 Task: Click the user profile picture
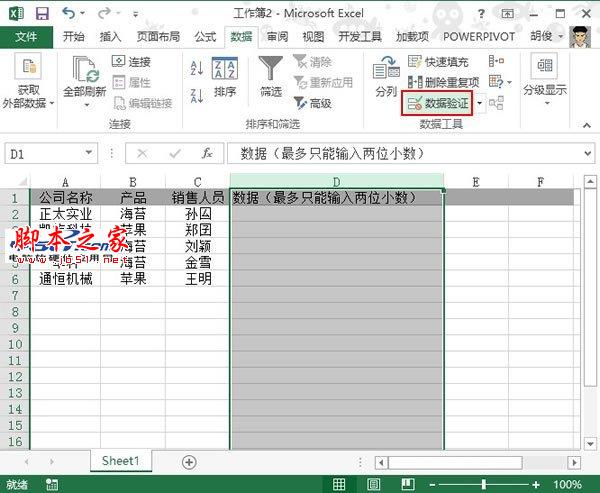point(580,37)
